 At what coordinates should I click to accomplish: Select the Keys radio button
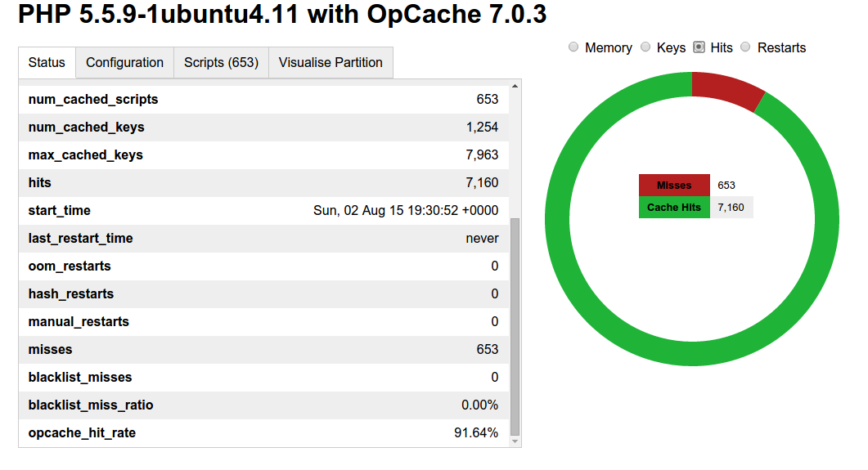[645, 47]
